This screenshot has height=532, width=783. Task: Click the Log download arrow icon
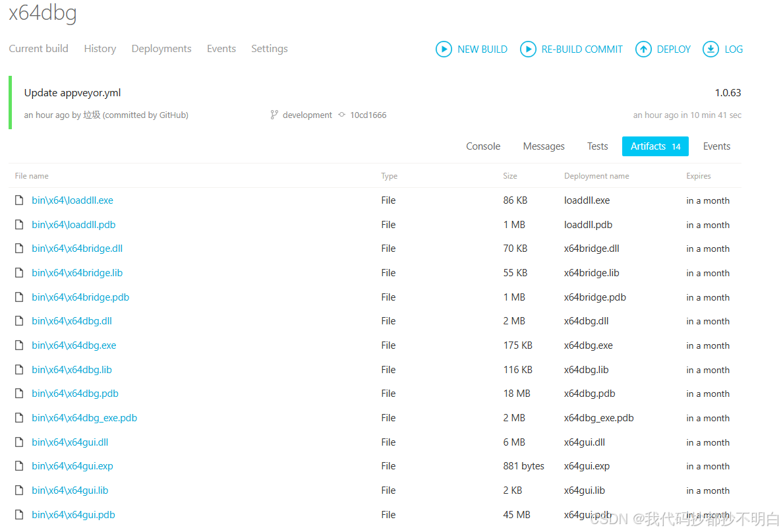(710, 49)
